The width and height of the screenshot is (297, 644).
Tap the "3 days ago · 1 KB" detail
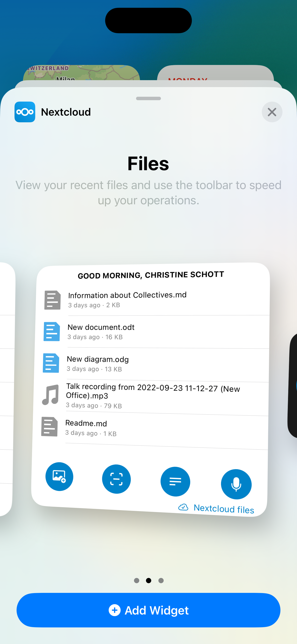(x=91, y=433)
